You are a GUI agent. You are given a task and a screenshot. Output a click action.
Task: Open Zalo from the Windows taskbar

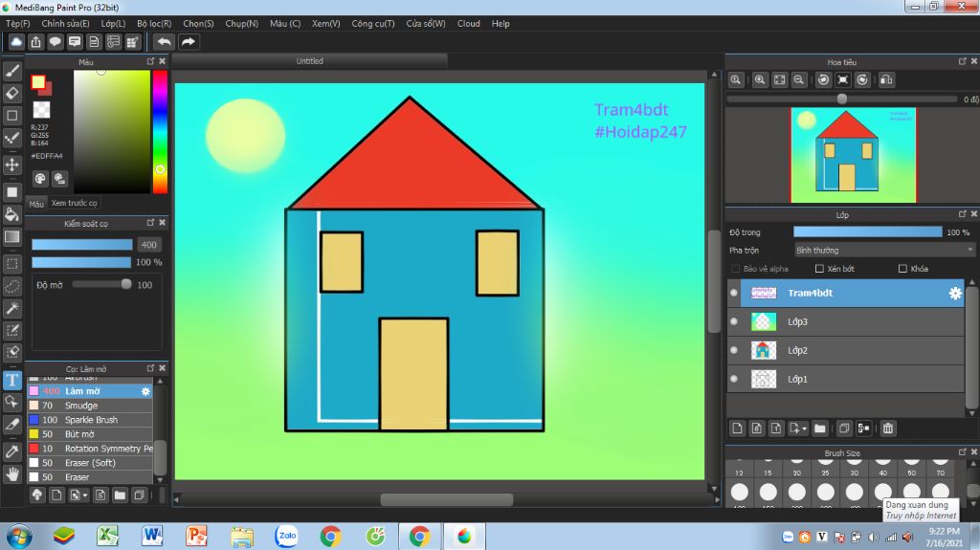(x=286, y=536)
